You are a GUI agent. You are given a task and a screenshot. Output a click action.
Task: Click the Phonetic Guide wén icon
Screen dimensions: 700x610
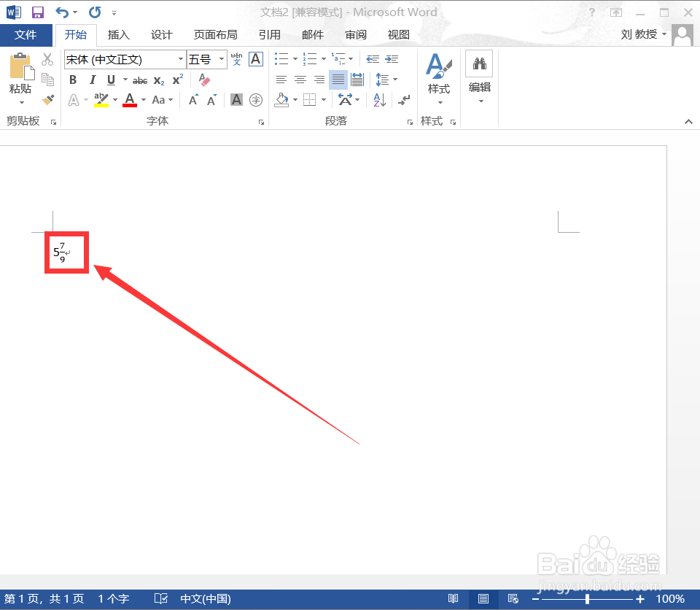pos(236,59)
